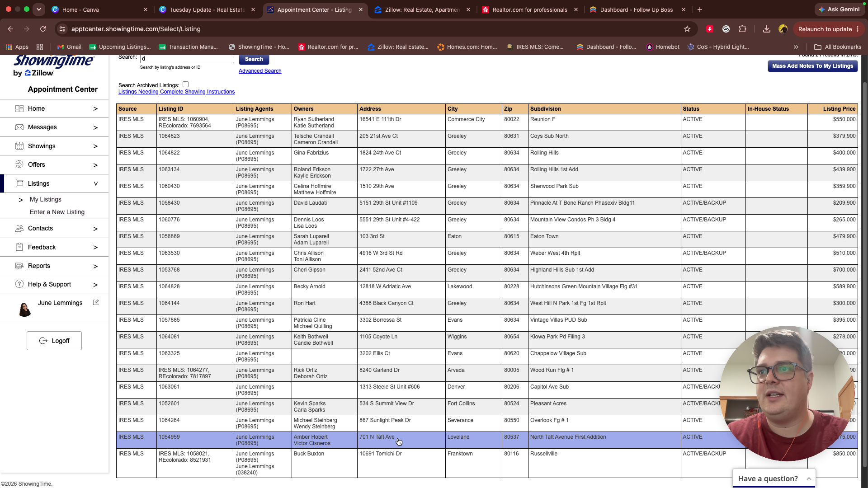This screenshot has width=868, height=488.
Task: Switch to Zillow Real Estate tab
Action: coord(423,9)
